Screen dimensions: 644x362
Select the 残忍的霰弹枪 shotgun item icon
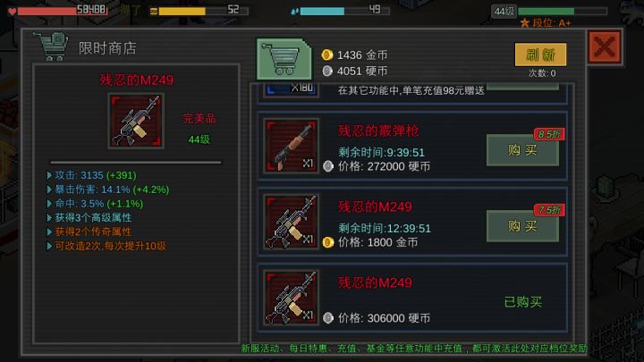[x=292, y=146]
